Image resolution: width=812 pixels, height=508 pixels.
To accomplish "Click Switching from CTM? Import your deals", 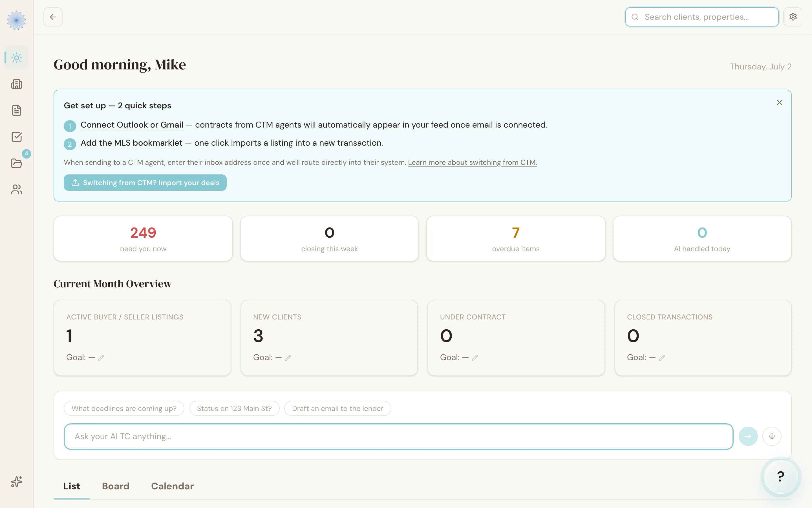I will [145, 183].
